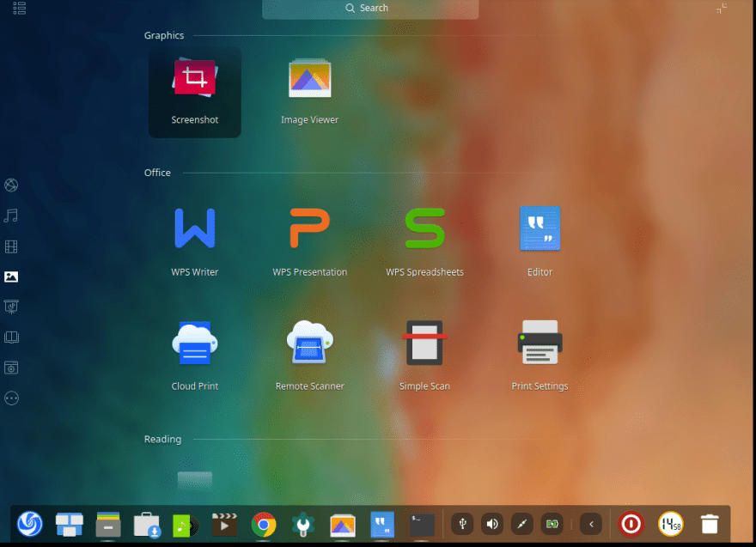This screenshot has height=547, width=756.
Task: Jump to Internet category in sidebar
Action: (11, 185)
